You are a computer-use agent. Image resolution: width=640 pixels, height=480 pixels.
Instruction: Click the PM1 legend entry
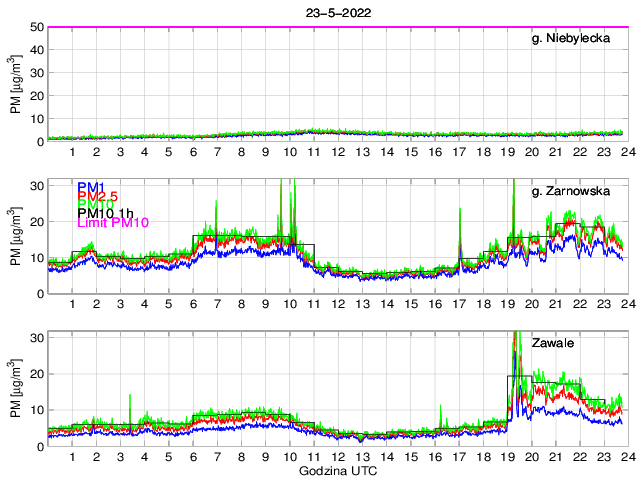tap(91, 187)
